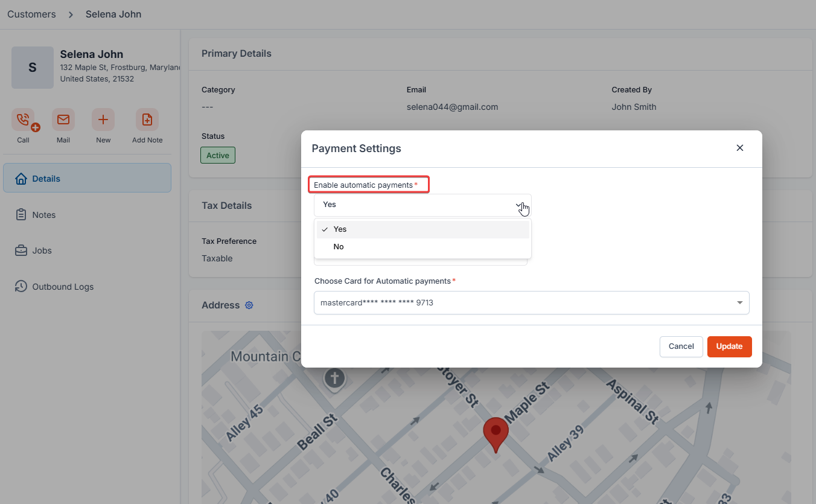816x504 pixels.
Task: Click the Beall St label on map
Action: click(x=317, y=432)
